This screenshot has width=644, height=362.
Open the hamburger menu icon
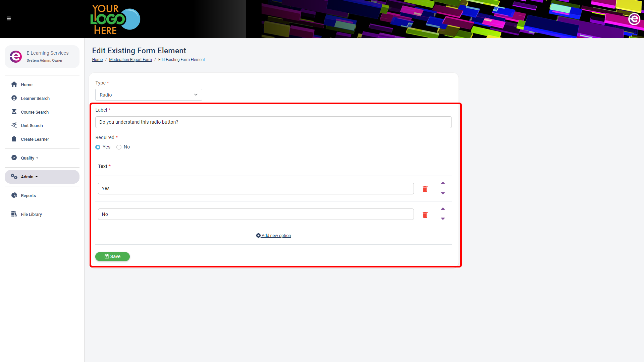(x=9, y=18)
